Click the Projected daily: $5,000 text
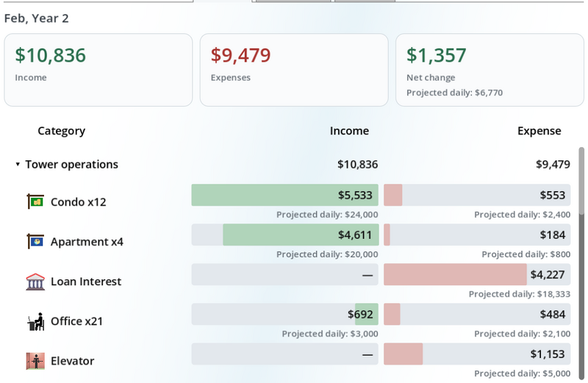The height and width of the screenshot is (383, 588). click(523, 373)
